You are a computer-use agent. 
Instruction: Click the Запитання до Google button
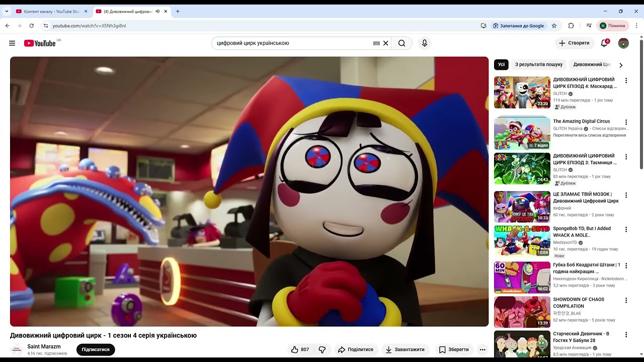(518, 26)
